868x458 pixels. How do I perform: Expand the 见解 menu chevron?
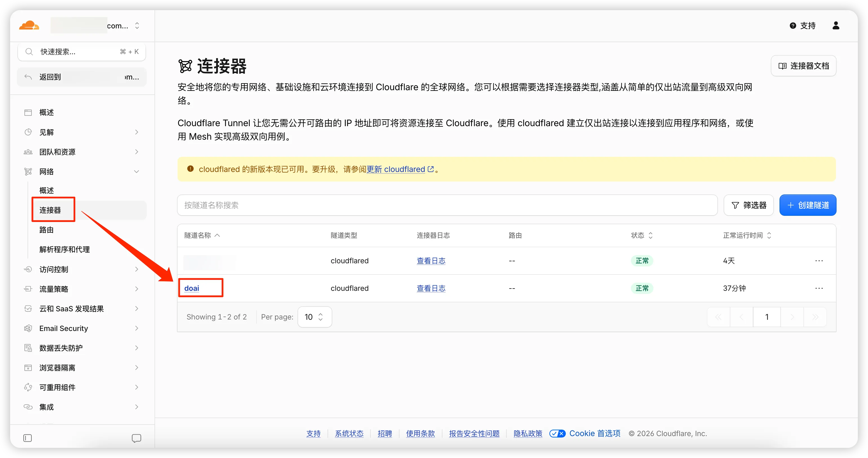coord(137,132)
